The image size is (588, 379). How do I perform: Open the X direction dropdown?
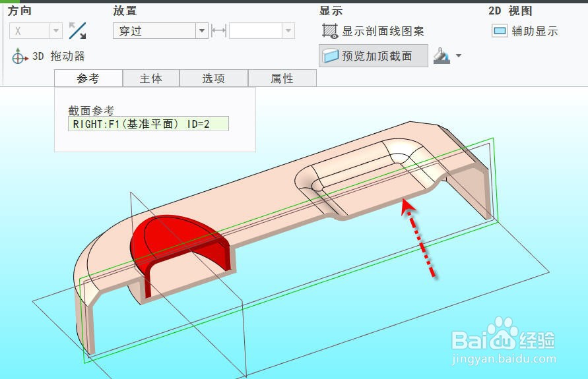(x=56, y=31)
